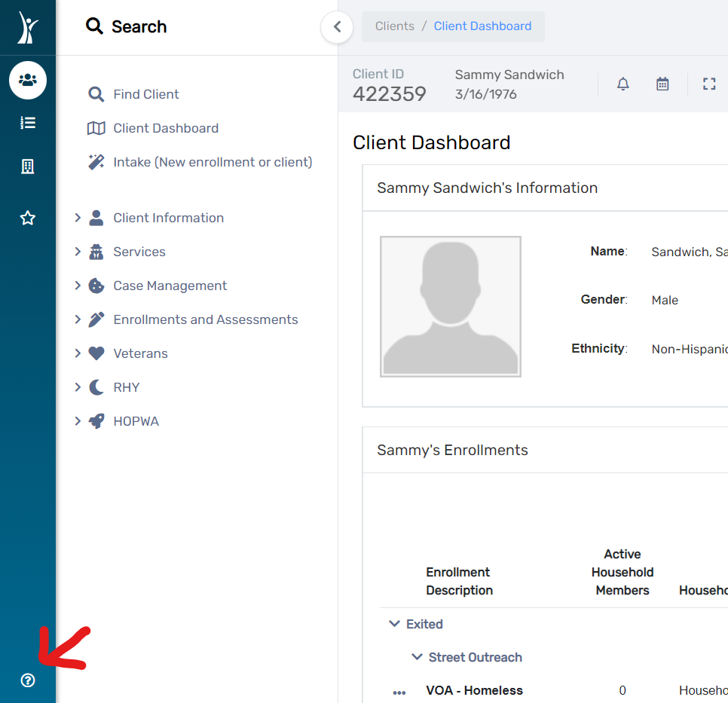Viewport: 728px width, 703px height.
Task: Open Find Client menu item
Action: click(145, 94)
